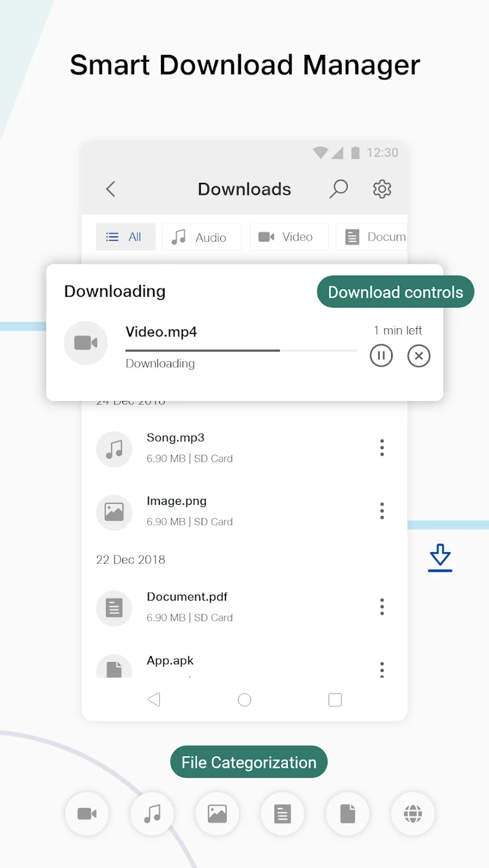
Task: Click the File Categorization label
Action: [249, 762]
